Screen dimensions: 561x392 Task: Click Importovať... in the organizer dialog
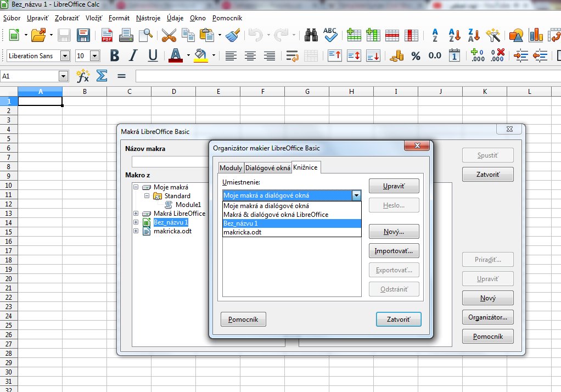[x=394, y=251]
